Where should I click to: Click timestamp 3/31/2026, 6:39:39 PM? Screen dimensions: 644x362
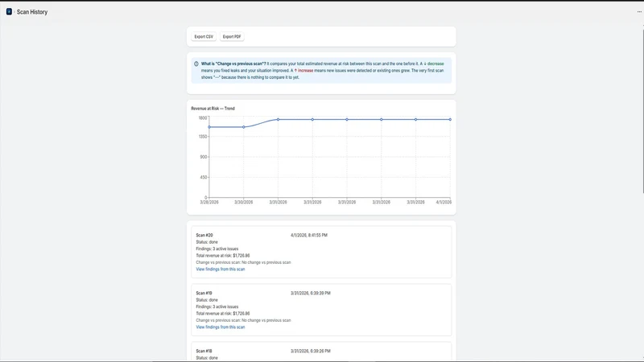pyautogui.click(x=311, y=293)
